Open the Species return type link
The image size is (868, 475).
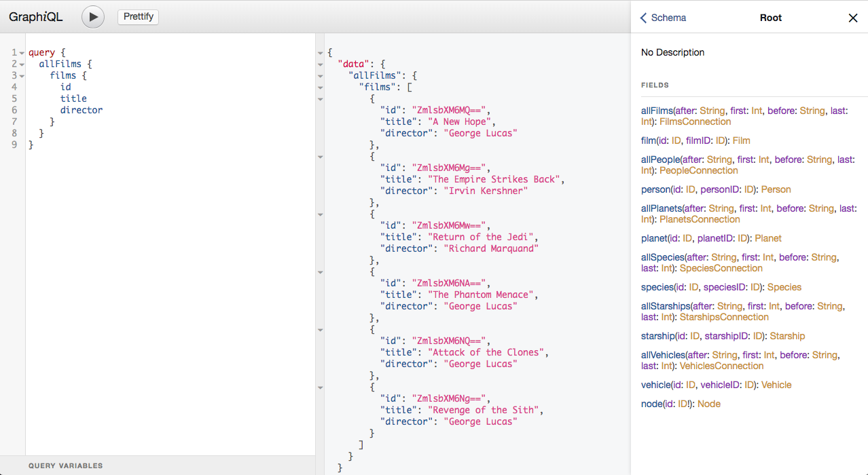(x=784, y=287)
